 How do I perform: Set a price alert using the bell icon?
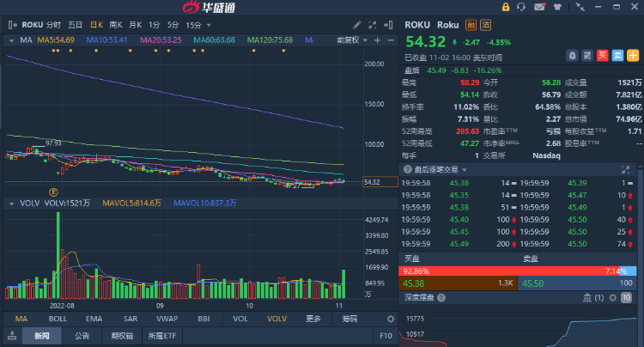(x=572, y=56)
